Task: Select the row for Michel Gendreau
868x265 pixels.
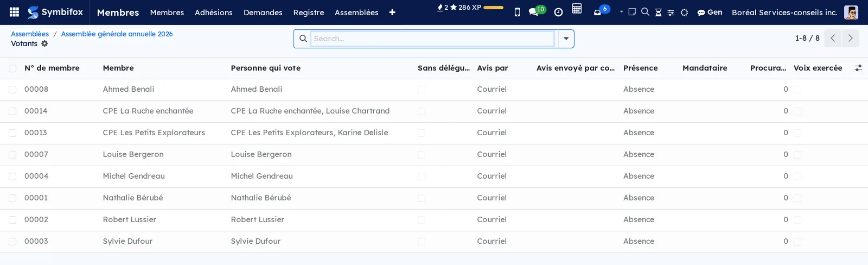Action: 12,176
